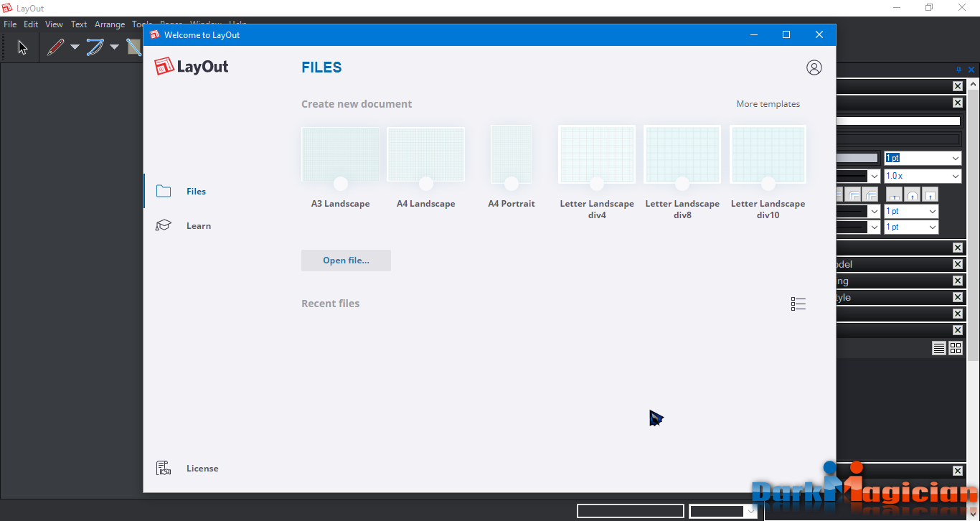Select the Rectangle tool in main toolbar
Viewport: 980px width, 521px height.
pos(135,47)
